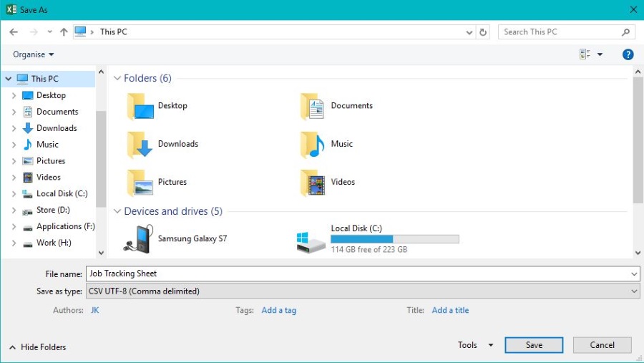This screenshot has height=363, width=644.
Task: Open the recent locations chevron
Action: 49,32
